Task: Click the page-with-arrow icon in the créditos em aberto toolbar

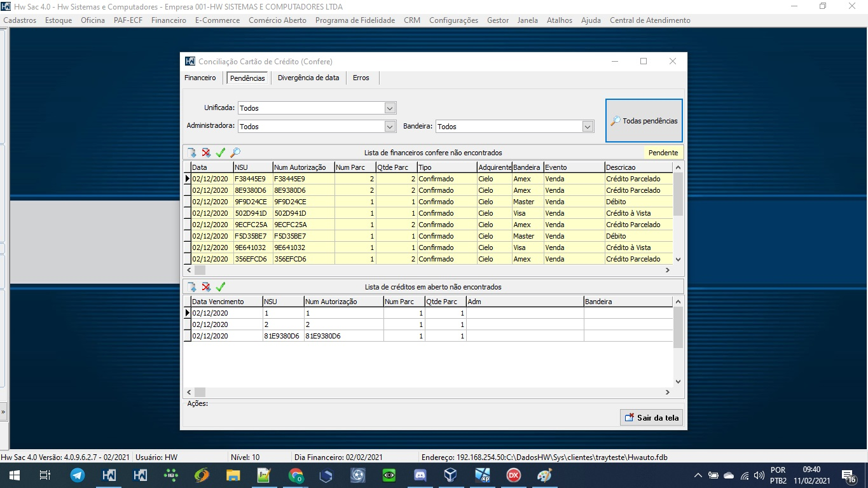Action: [x=191, y=287]
